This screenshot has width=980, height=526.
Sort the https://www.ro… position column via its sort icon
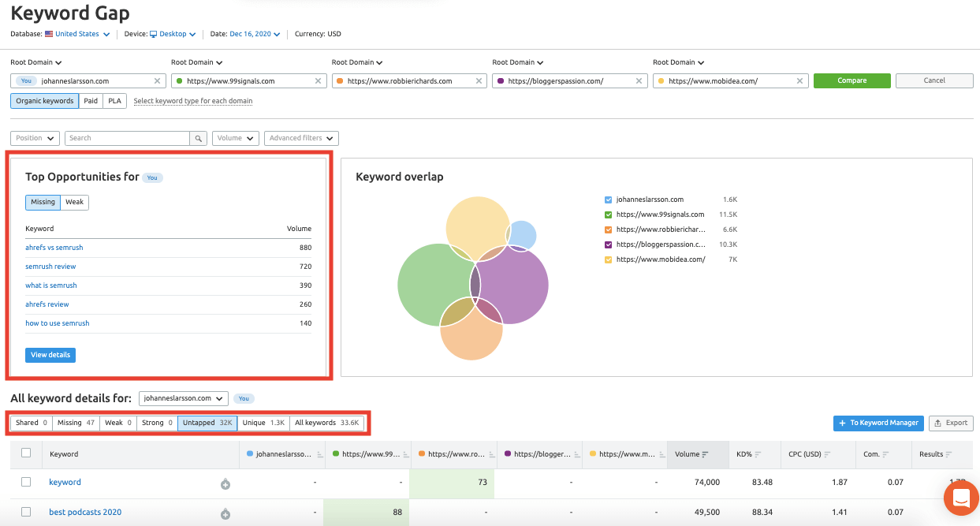[490, 454]
